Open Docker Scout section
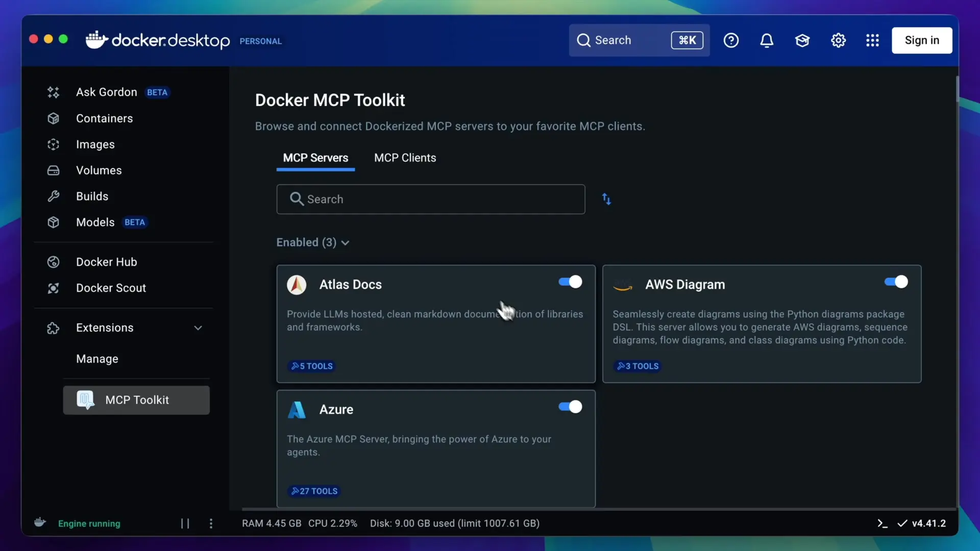Screen dimensions: 980x551 [111, 288]
